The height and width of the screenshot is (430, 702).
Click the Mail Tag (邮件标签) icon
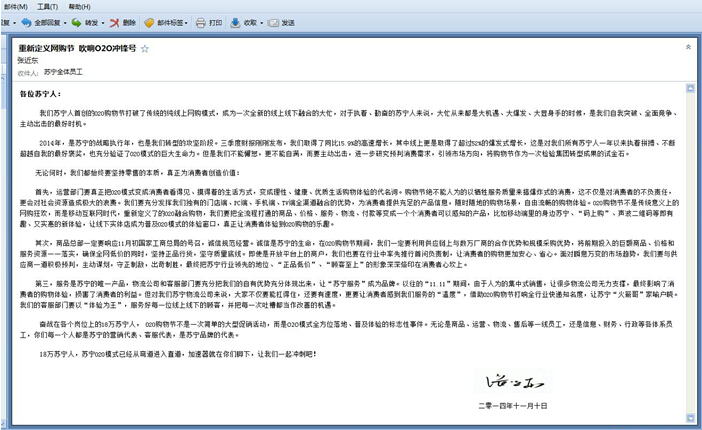tap(150, 22)
